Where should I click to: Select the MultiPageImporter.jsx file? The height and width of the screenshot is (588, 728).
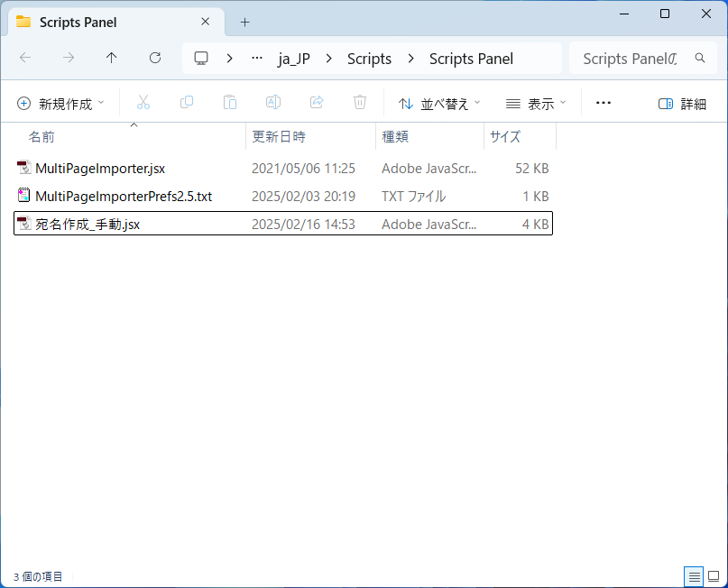99,168
